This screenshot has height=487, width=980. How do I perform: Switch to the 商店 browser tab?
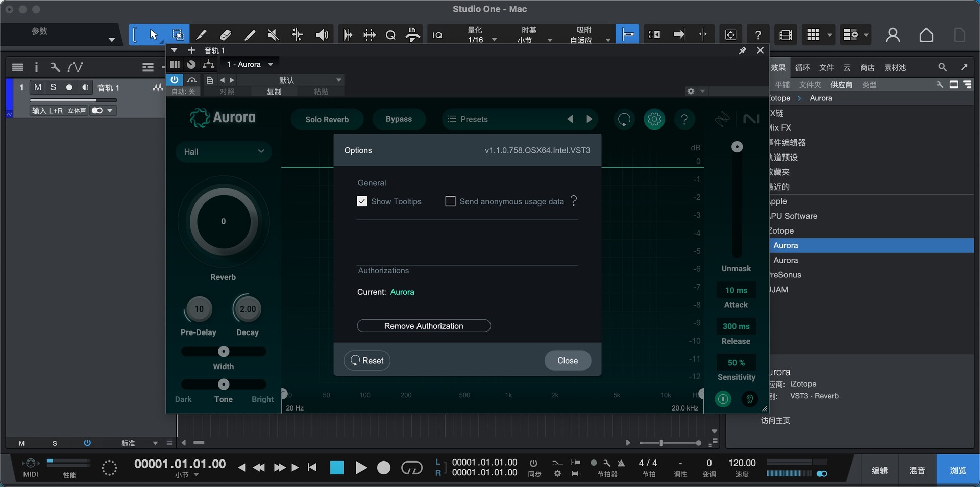coord(867,67)
